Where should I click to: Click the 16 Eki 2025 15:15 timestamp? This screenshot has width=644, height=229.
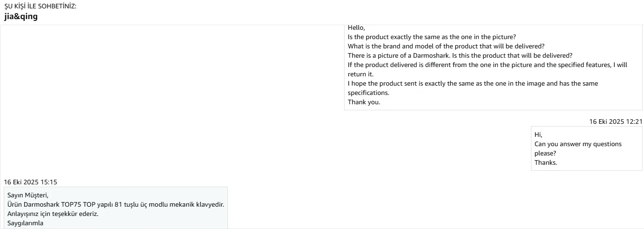click(30, 182)
